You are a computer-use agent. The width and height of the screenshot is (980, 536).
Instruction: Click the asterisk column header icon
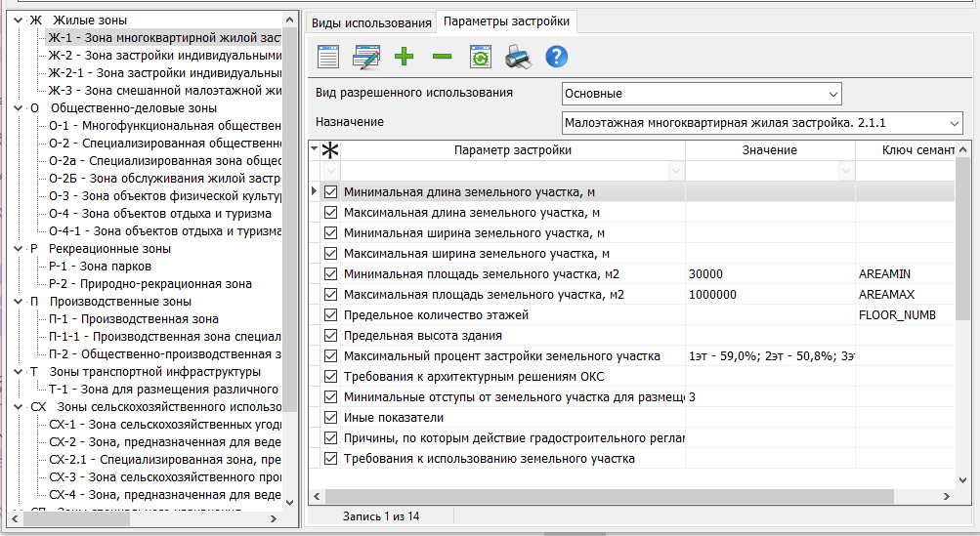pyautogui.click(x=330, y=150)
